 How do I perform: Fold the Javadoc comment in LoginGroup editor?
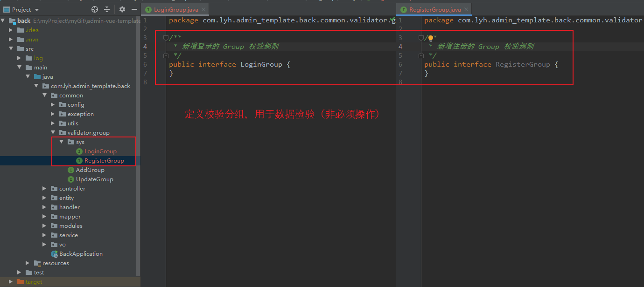coord(166,38)
